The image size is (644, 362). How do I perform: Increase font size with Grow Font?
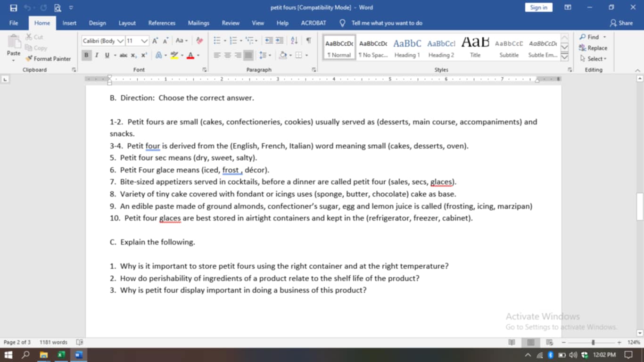point(155,41)
